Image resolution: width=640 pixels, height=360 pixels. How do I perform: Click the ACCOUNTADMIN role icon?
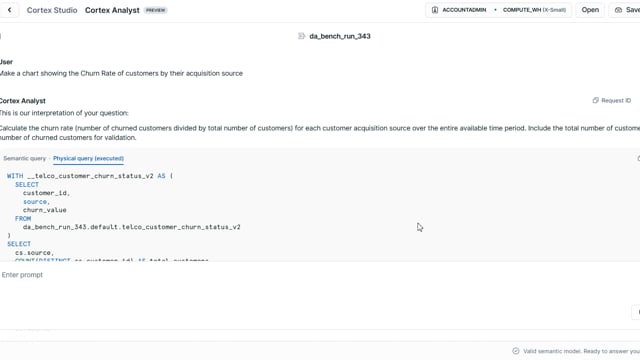click(x=435, y=10)
